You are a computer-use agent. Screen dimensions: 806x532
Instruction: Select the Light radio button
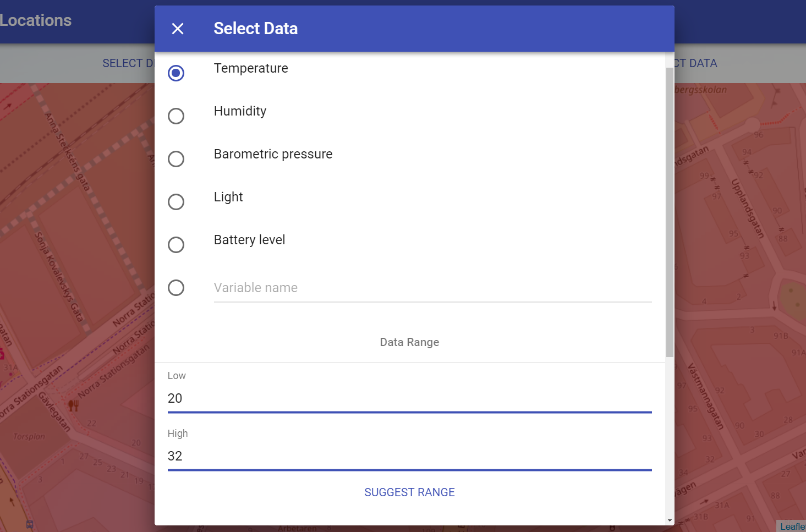click(176, 202)
